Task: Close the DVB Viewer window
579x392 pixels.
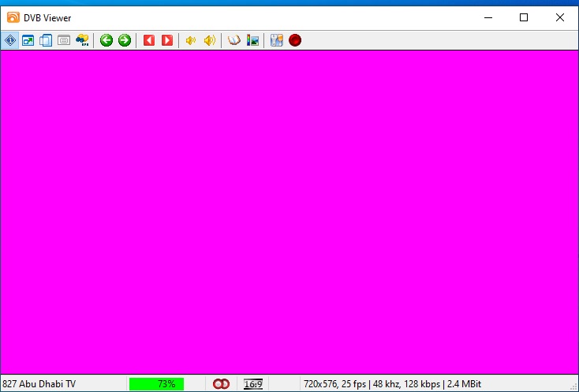Action: (x=560, y=17)
